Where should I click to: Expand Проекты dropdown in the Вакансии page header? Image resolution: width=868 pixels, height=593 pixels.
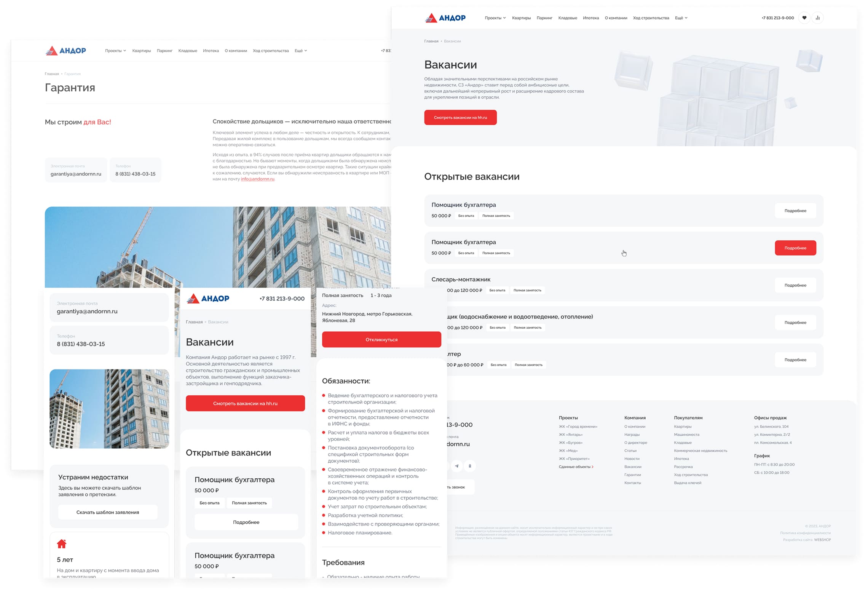click(x=495, y=18)
